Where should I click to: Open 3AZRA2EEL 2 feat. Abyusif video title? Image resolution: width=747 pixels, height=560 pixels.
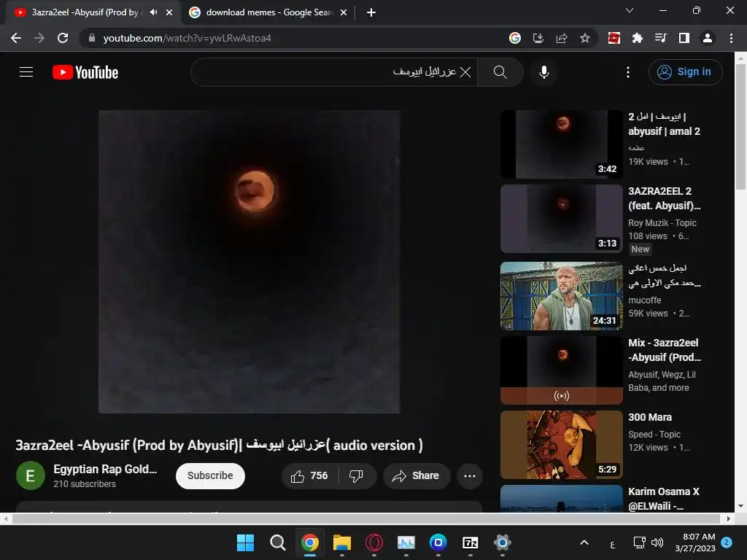664,198
